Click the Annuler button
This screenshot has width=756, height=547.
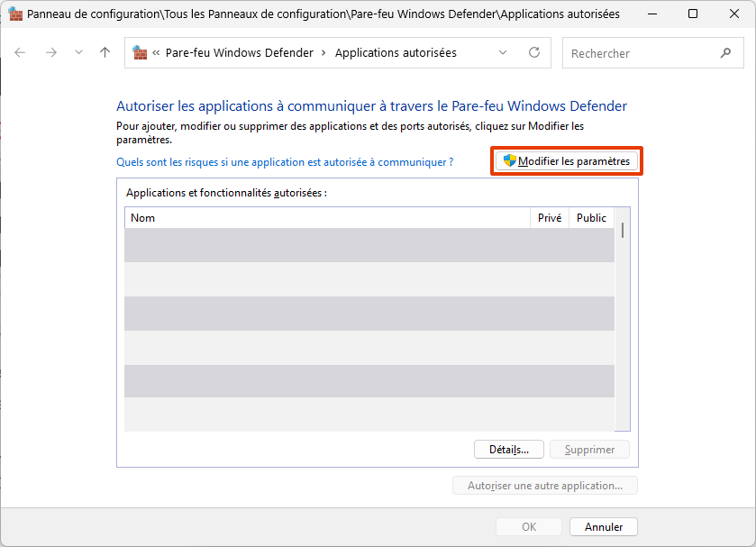[603, 526]
